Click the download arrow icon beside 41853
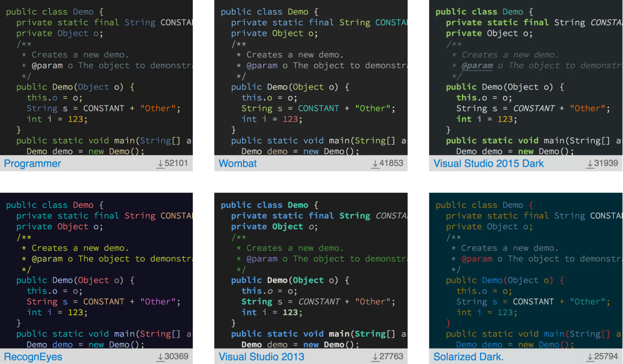Screen dimensions: 623x364 pos(375,164)
